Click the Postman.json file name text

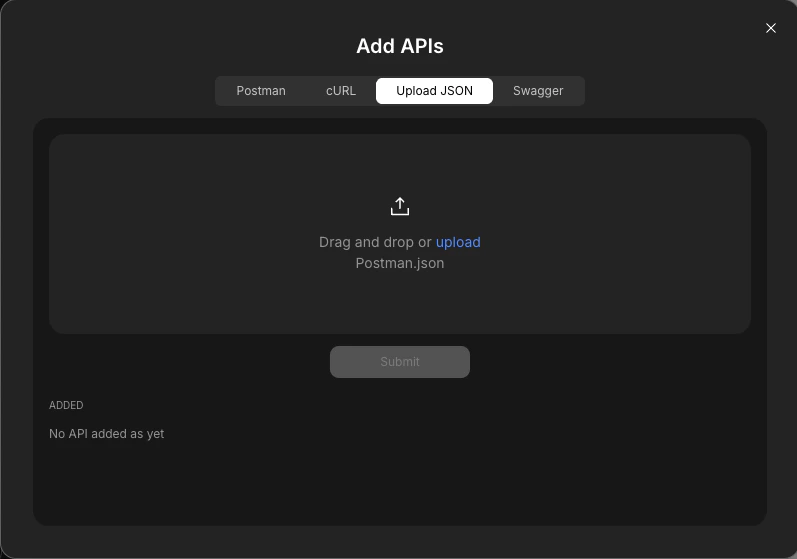click(400, 263)
